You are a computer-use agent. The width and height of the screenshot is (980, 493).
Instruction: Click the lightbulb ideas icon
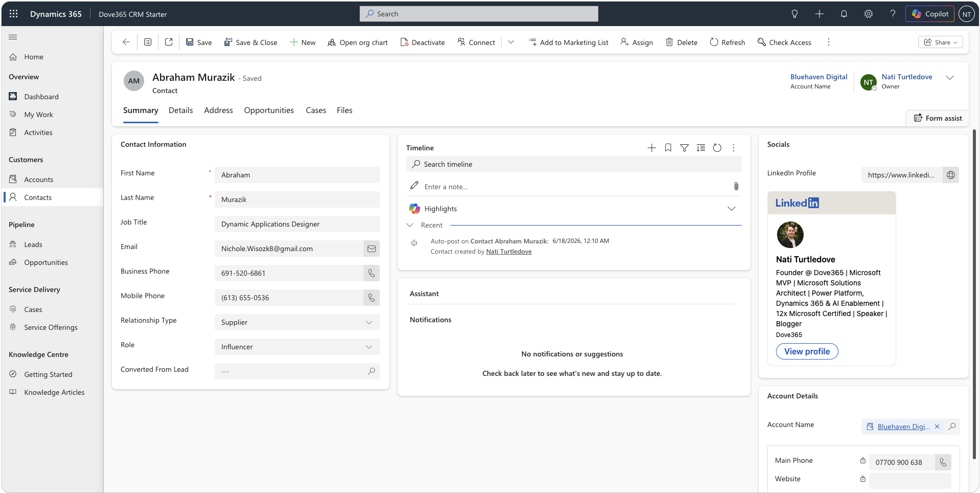point(794,14)
